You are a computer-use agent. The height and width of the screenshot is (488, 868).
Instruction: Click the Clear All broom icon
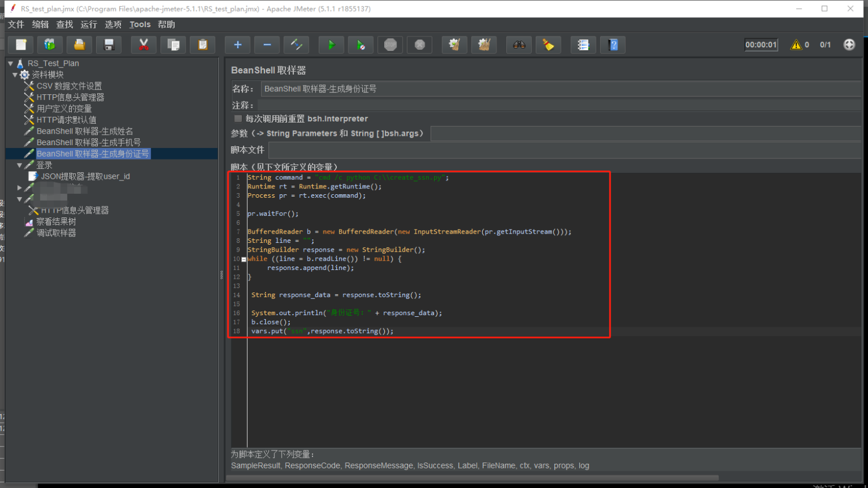(x=484, y=45)
